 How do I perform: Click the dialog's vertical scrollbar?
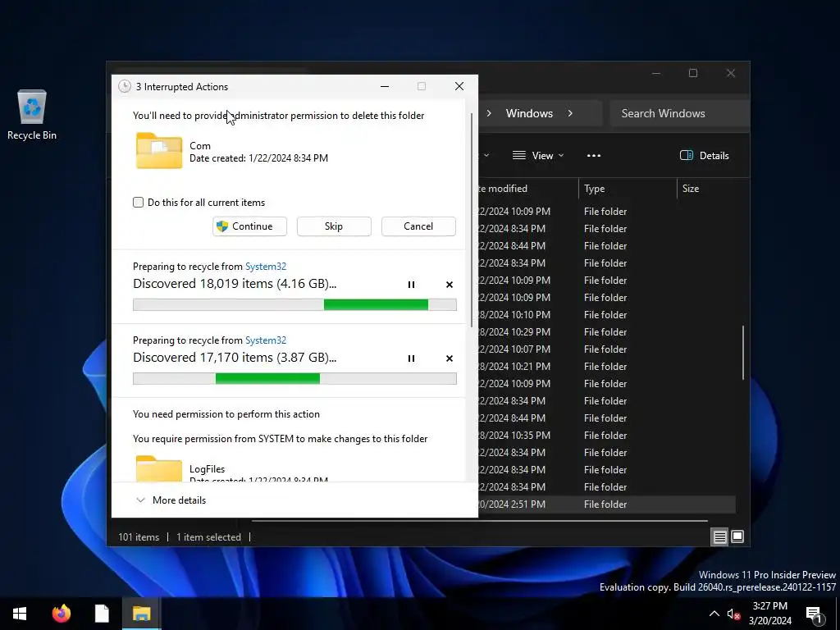tap(472, 220)
